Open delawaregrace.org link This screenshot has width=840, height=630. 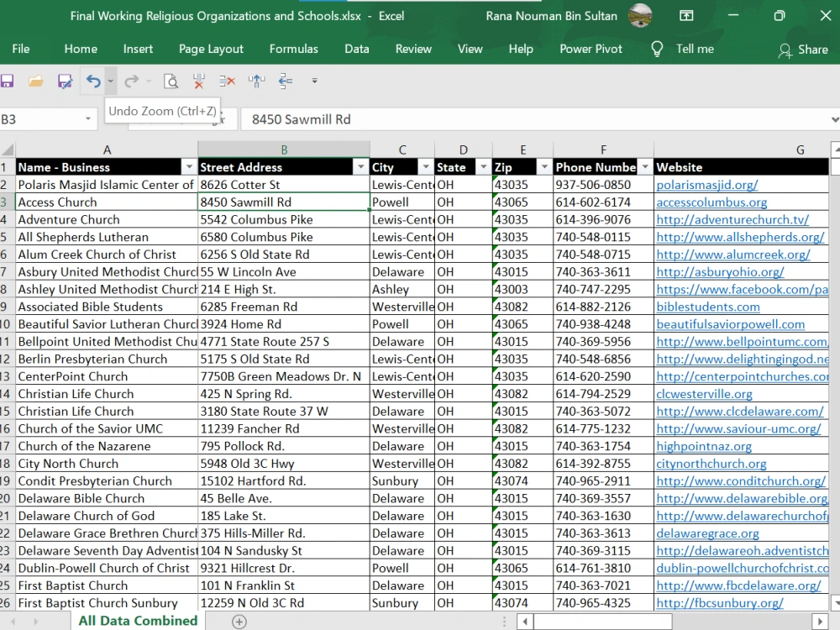coord(707,533)
